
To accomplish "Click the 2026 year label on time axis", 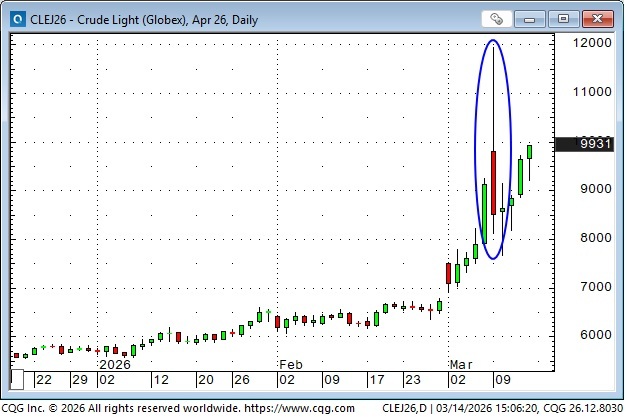I will [114, 365].
